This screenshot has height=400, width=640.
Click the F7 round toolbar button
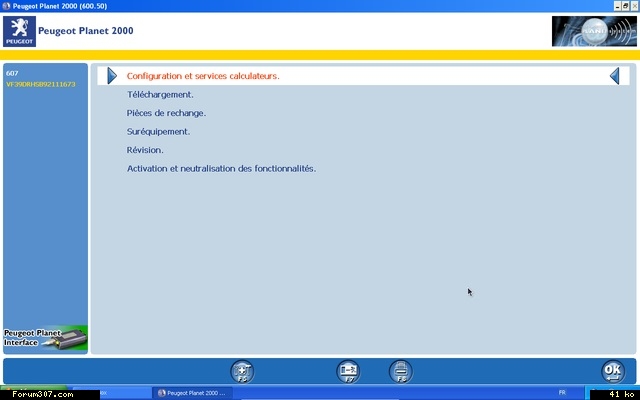pyautogui.click(x=348, y=371)
